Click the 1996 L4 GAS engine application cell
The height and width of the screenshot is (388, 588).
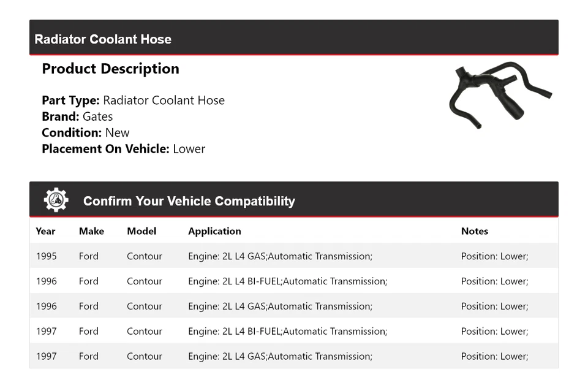click(280, 306)
